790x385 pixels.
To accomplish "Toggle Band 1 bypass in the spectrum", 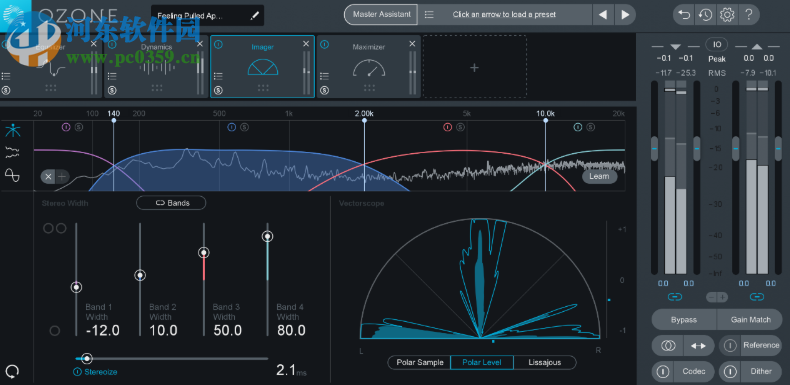I will (66, 127).
